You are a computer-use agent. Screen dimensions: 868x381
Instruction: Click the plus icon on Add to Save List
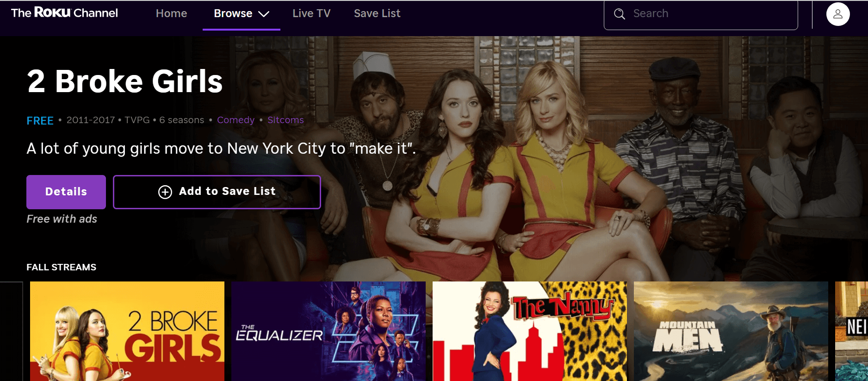pyautogui.click(x=165, y=192)
